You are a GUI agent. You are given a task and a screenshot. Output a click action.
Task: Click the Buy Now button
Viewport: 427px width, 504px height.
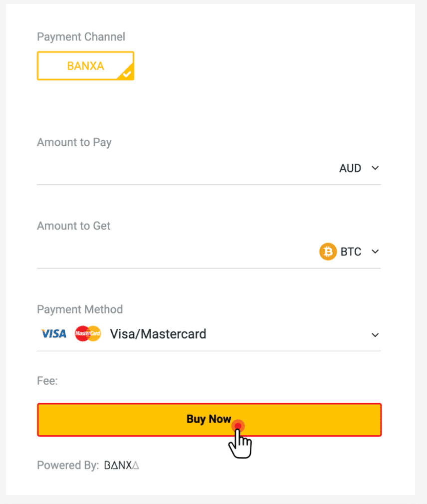coord(209,420)
